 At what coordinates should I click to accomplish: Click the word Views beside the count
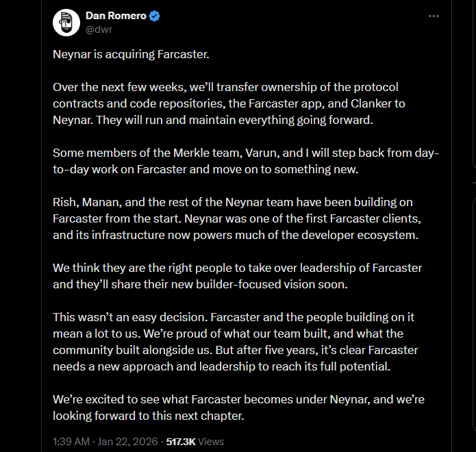tap(211, 442)
